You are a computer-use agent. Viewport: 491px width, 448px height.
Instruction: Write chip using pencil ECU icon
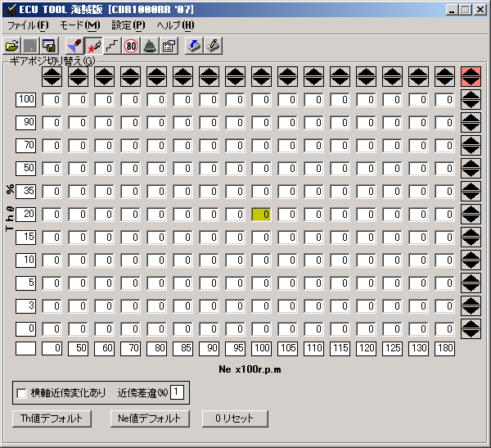point(214,46)
